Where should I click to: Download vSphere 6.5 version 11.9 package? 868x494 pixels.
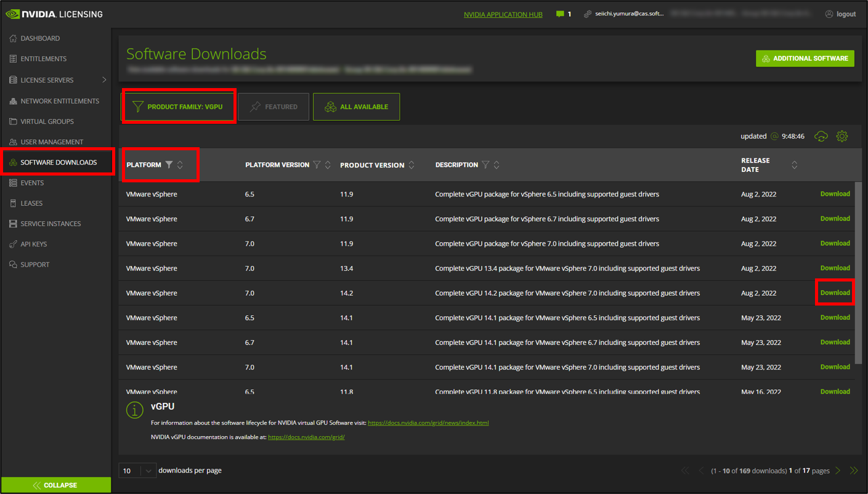tap(835, 193)
